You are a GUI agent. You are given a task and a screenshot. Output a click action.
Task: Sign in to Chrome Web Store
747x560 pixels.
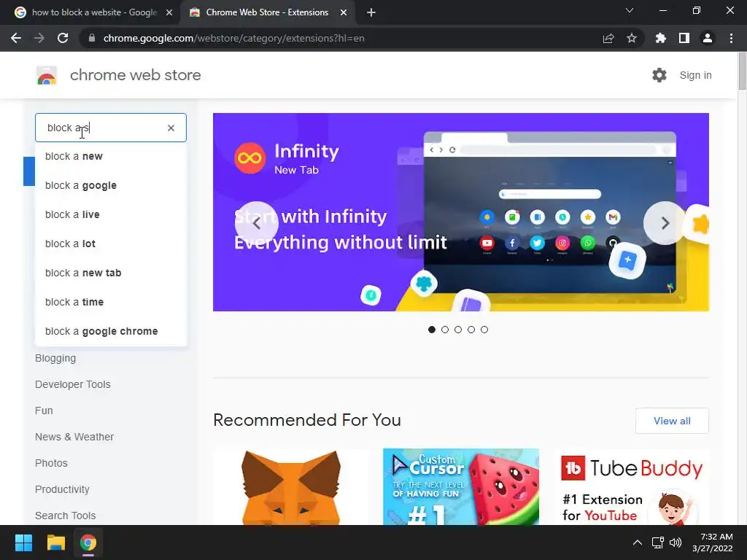click(x=695, y=75)
